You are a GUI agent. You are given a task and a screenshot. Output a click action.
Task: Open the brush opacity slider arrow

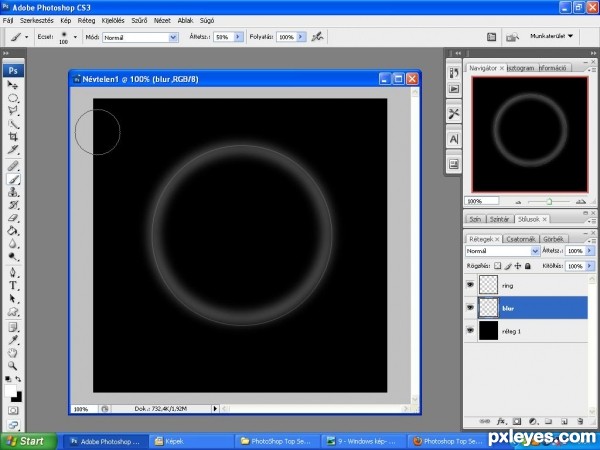pos(238,37)
